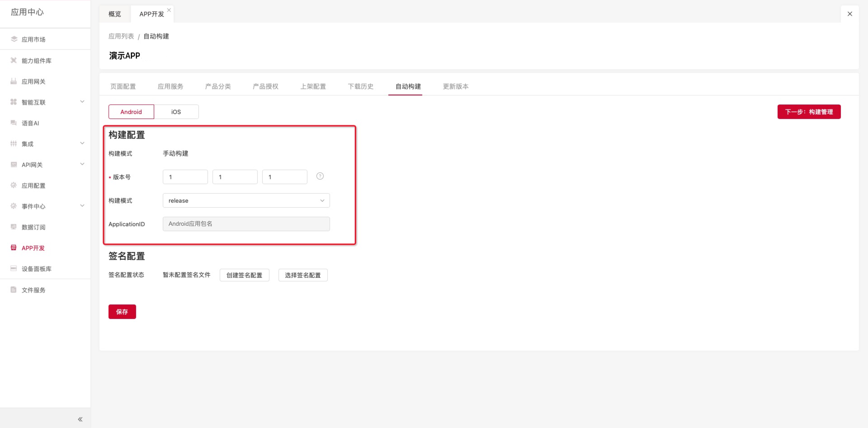Click the 能力组件库 sidebar icon
This screenshot has width=868, height=428.
(14, 60)
